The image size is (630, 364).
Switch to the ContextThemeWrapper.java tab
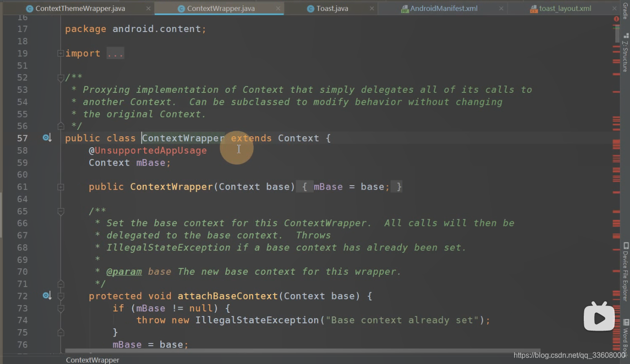pos(80,8)
